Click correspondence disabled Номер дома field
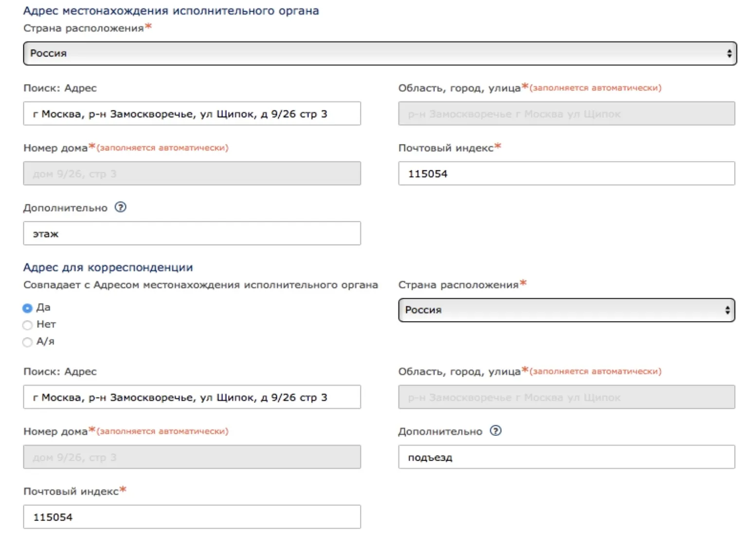Screen dimensions: 756x538 pos(192,457)
